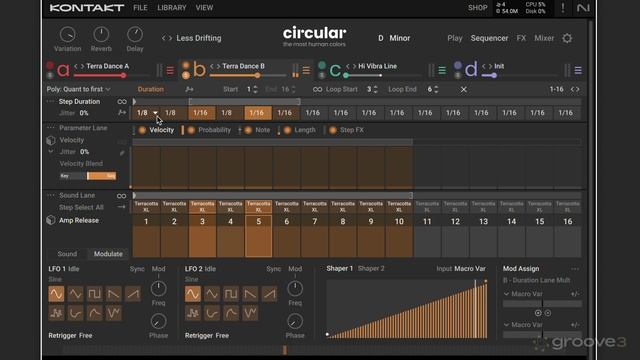Switch to the Modulate tab

108,254
